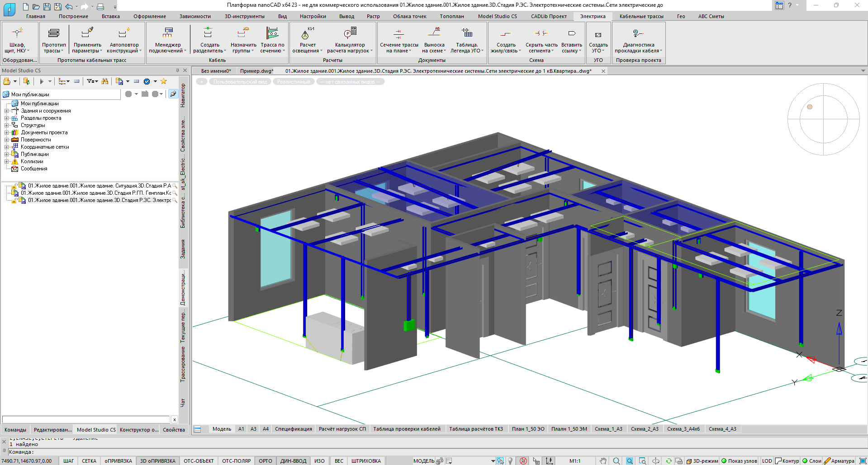
Task: Open the Спецификация layout tab
Action: click(293, 429)
